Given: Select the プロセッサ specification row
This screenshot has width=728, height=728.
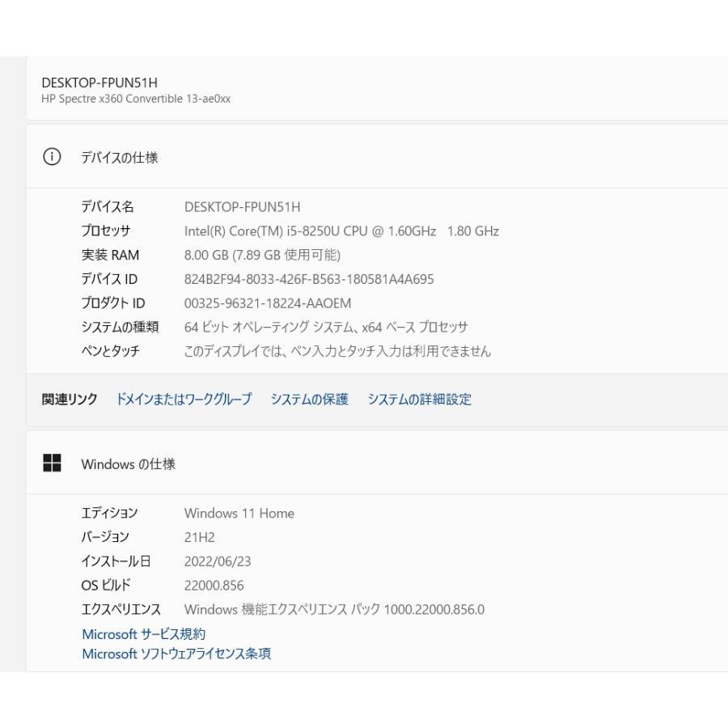Looking at the screenshot, I should (243, 231).
